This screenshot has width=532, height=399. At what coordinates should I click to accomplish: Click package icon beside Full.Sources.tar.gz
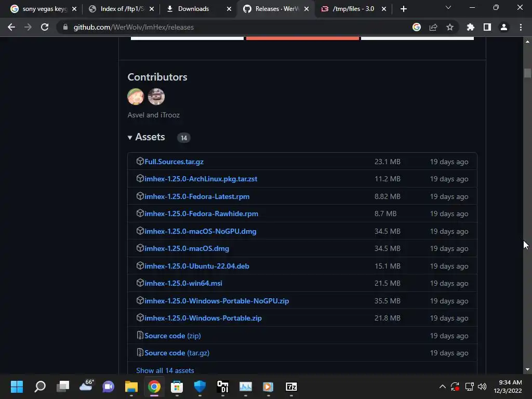coord(140,161)
